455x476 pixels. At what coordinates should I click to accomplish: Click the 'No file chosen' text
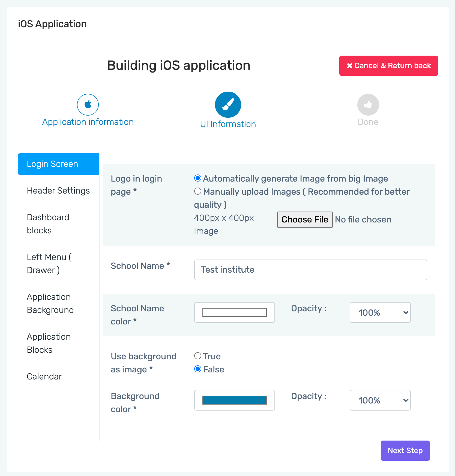[363, 220]
